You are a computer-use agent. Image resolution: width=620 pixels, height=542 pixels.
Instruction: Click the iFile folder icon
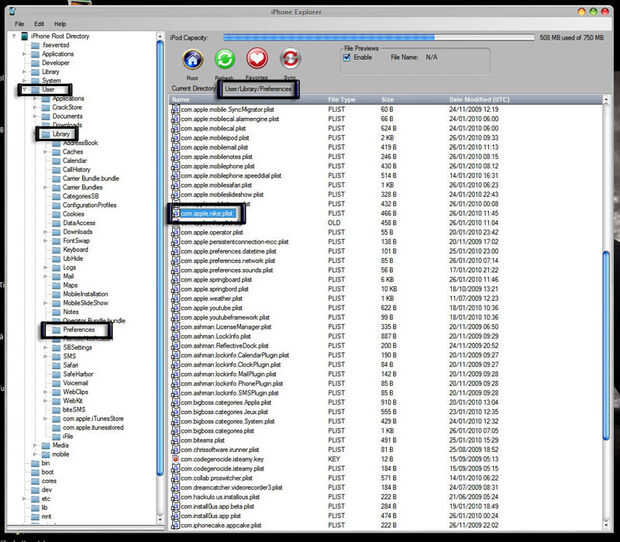tap(56, 436)
